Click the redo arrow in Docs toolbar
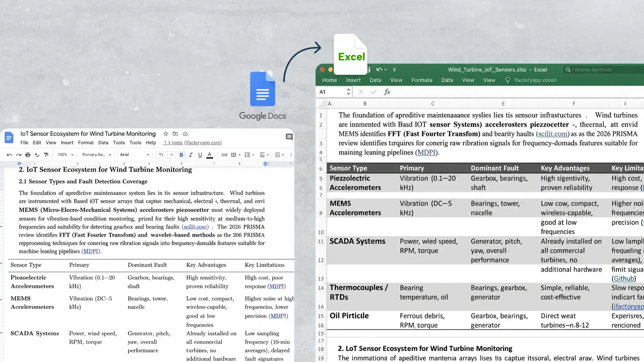Screen dimensions: 644x362 point(19,155)
